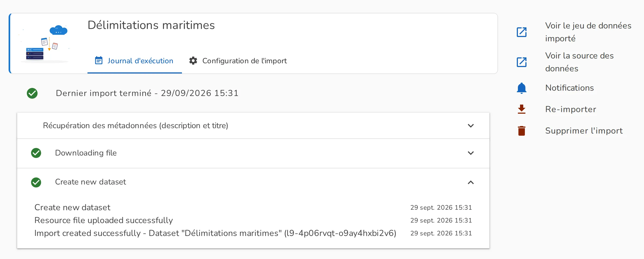
Task: Click the gear icon beside Configuration de l'import
Action: coord(193,61)
